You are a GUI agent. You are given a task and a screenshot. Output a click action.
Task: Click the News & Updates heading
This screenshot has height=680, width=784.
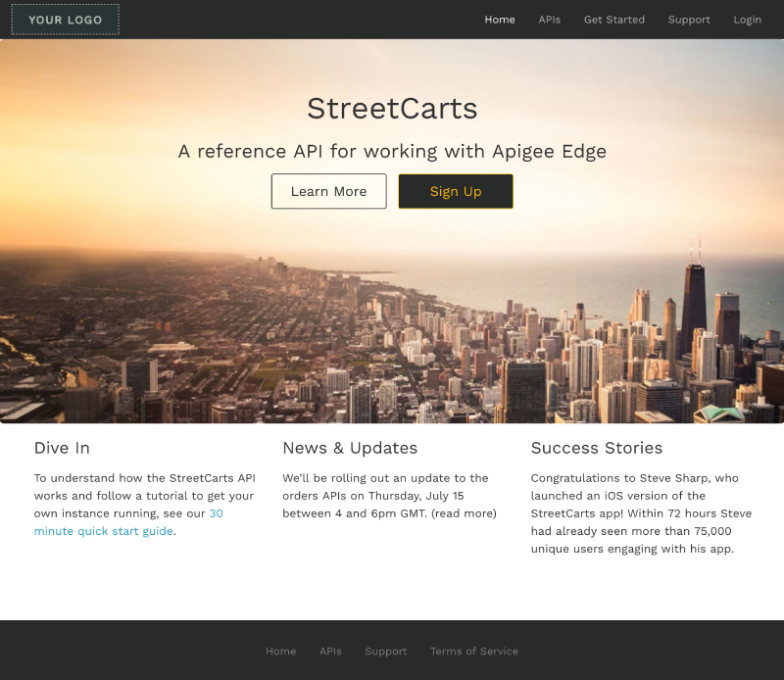click(350, 448)
